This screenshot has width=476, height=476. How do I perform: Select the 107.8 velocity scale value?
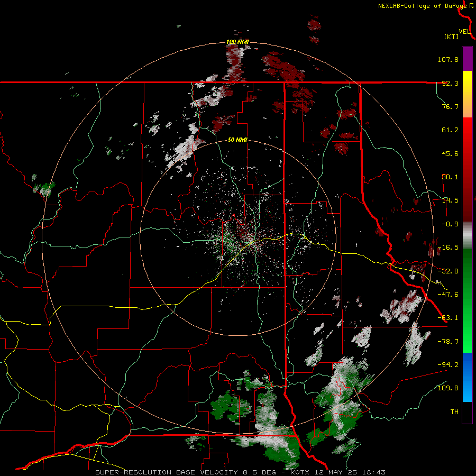point(448,59)
